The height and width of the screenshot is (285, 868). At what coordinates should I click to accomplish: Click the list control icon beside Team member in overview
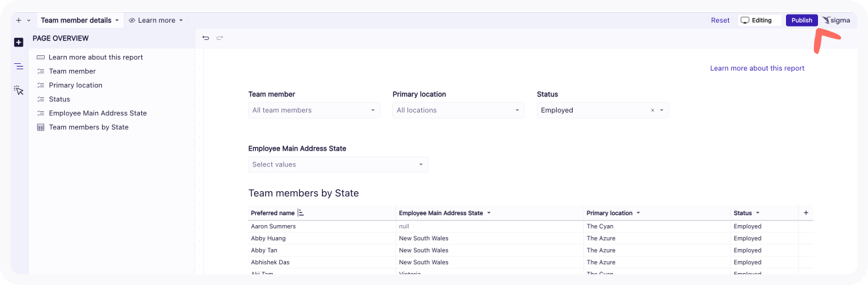click(41, 71)
